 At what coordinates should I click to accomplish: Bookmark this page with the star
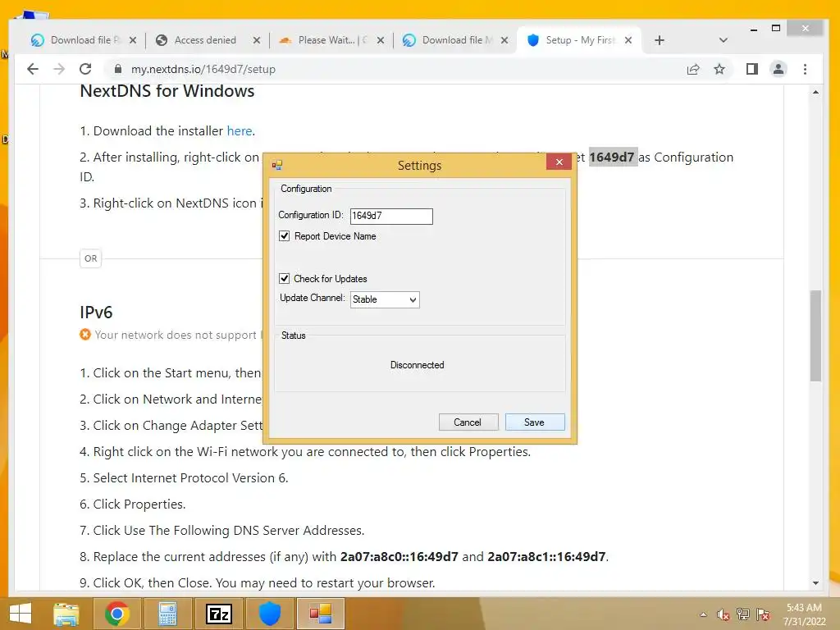(x=719, y=69)
